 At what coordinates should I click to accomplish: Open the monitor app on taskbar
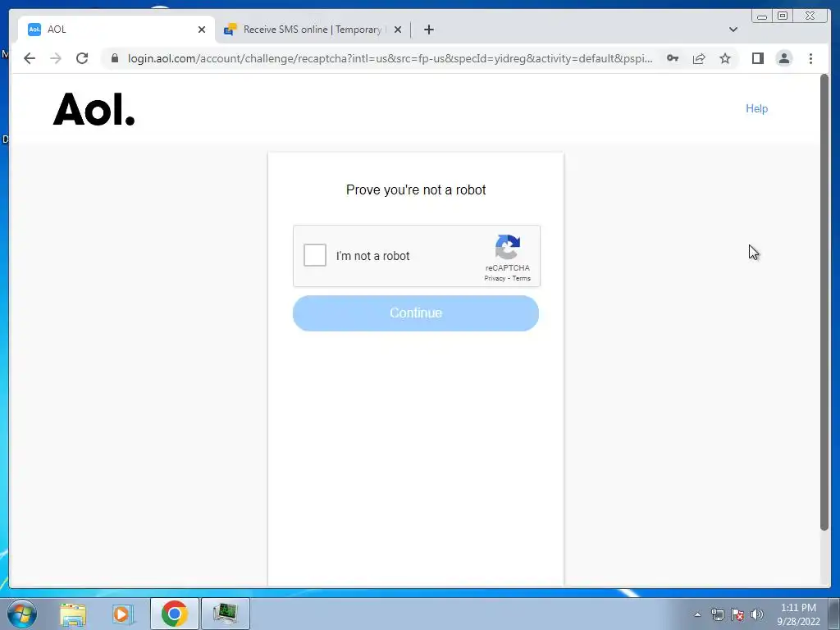225,614
